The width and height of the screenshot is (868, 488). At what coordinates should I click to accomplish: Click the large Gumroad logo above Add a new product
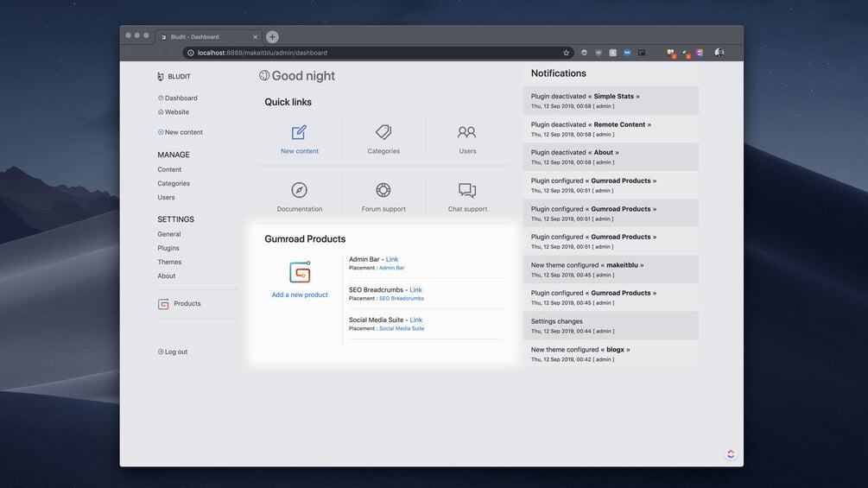[x=300, y=272]
